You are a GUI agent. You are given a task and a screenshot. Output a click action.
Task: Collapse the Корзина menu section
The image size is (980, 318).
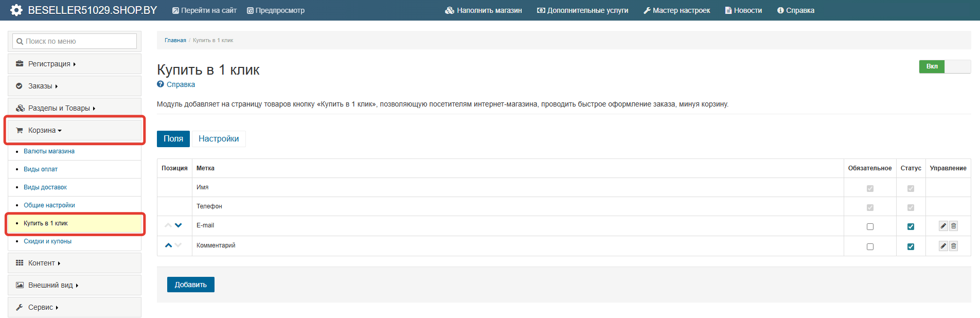pyautogui.click(x=75, y=130)
